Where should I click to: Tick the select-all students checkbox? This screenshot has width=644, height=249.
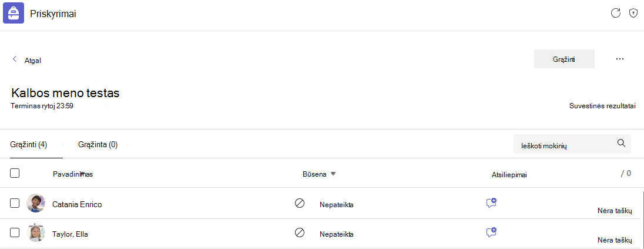click(15, 173)
